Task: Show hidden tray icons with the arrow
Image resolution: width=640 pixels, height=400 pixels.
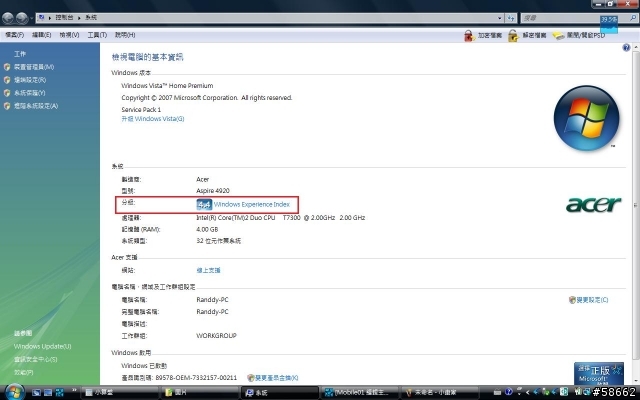Action: point(528,392)
